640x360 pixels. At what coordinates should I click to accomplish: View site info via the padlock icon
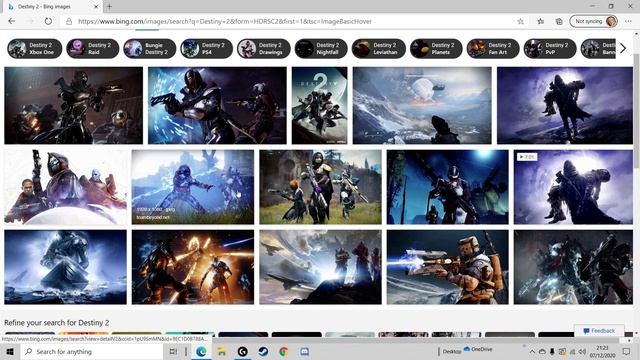pyautogui.click(x=69, y=21)
